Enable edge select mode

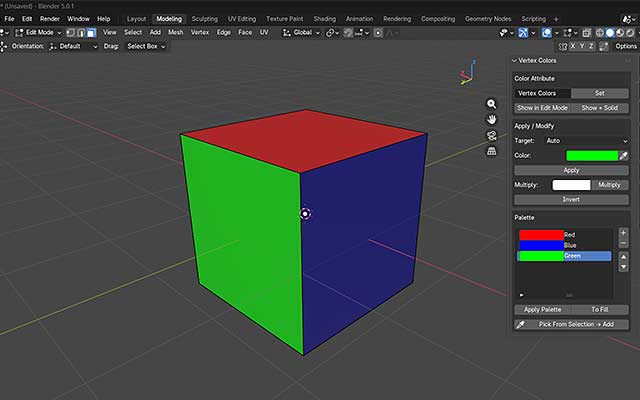81,33
